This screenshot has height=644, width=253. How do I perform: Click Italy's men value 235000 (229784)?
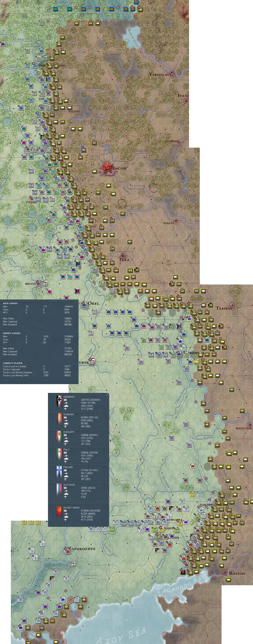pyautogui.click(x=89, y=453)
